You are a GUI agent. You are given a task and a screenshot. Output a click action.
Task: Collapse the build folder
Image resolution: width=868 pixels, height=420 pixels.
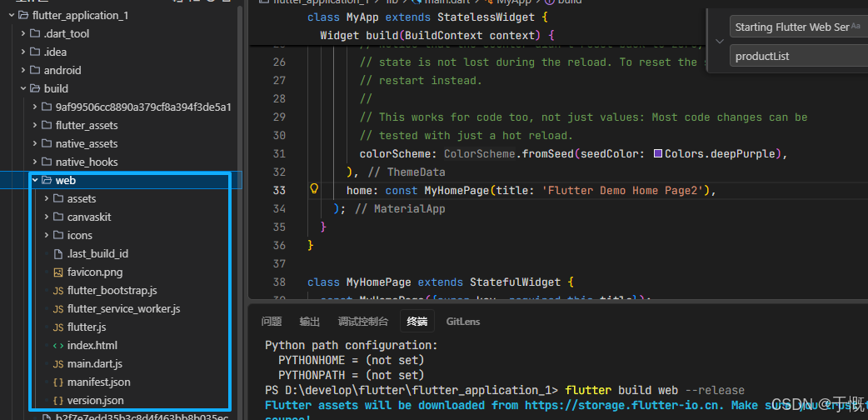pos(23,88)
